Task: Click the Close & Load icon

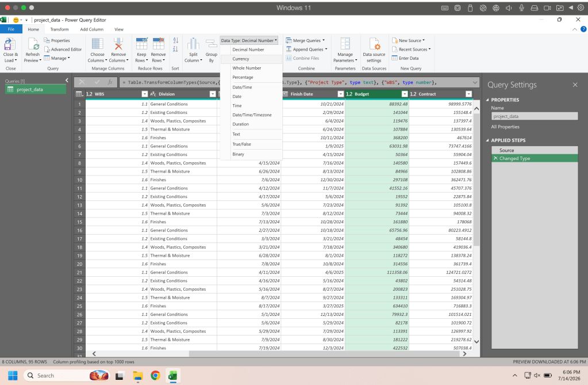Action: pos(10,44)
